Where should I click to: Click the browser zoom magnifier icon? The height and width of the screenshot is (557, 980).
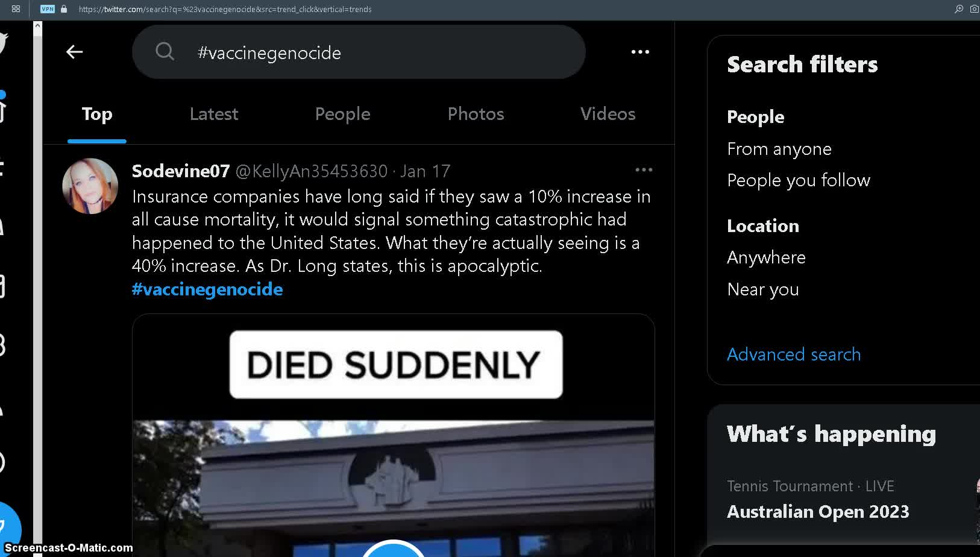pyautogui.click(x=958, y=9)
